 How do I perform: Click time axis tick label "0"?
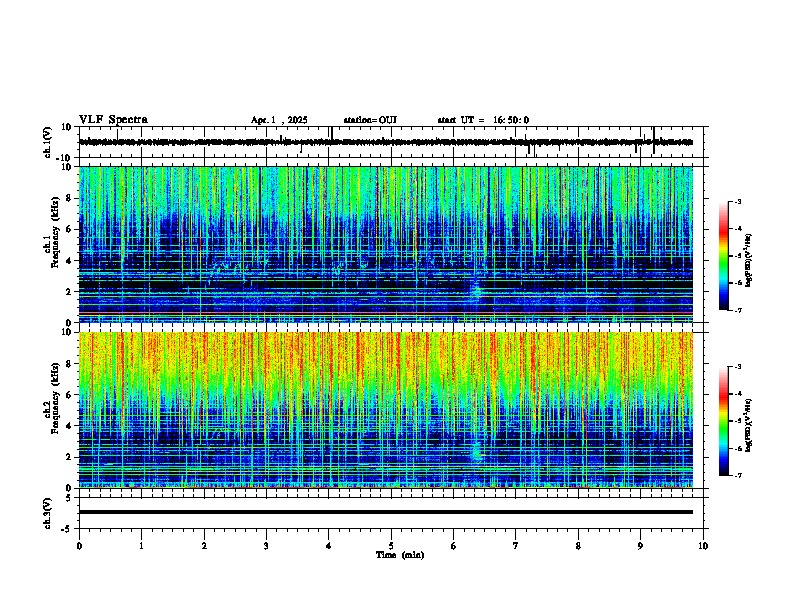point(79,546)
